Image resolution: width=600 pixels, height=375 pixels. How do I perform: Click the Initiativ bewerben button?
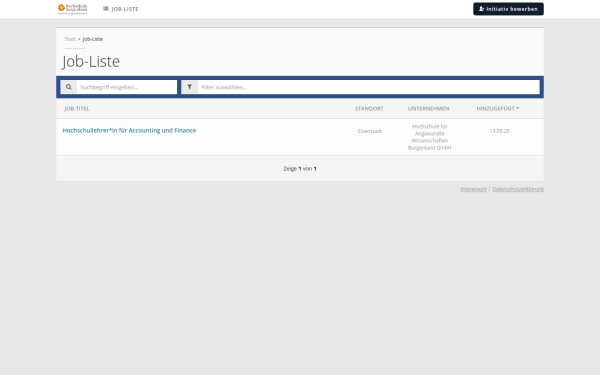tap(508, 9)
